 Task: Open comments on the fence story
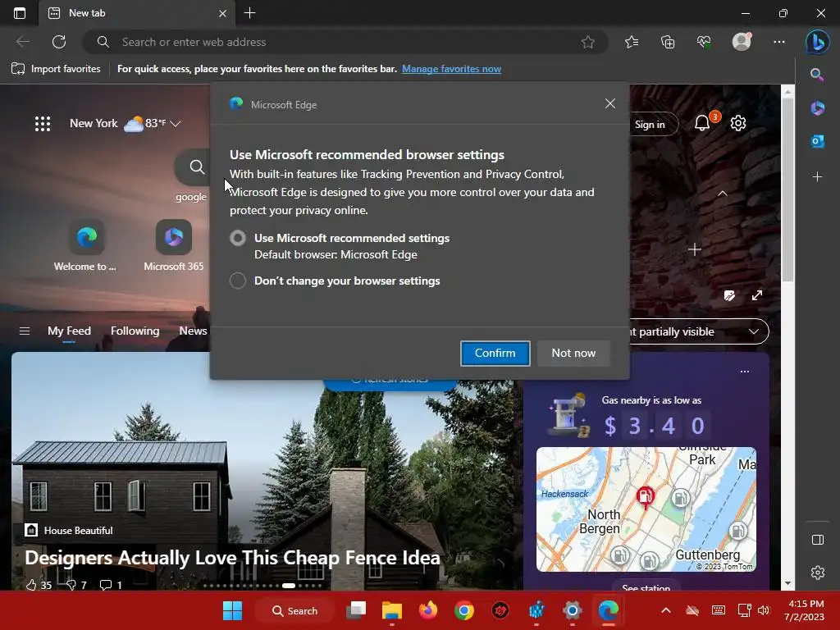click(111, 585)
